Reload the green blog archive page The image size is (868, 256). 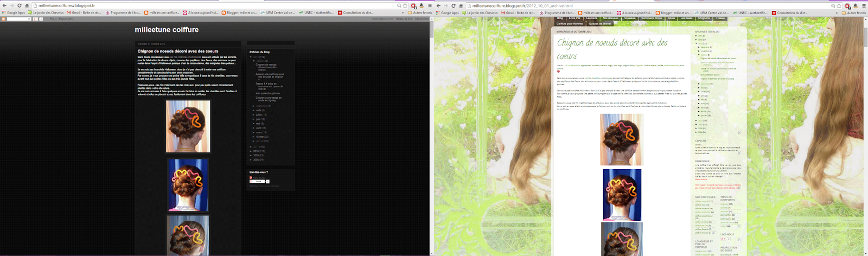point(453,5)
